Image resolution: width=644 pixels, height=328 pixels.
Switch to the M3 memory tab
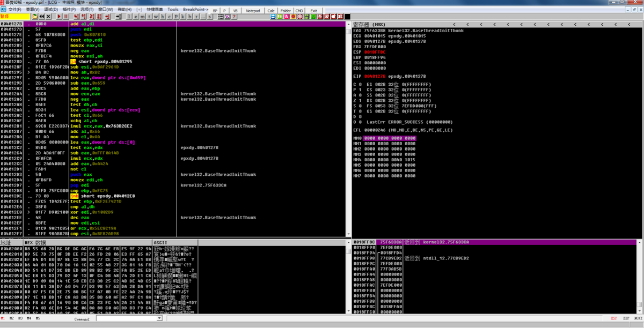click(x=20, y=318)
